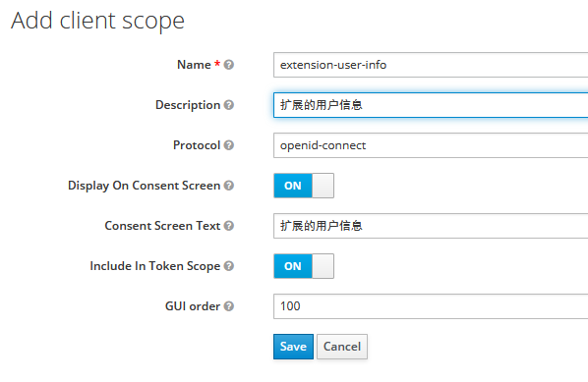Select the Name field label
Viewport: 588px width, 382px height.
point(194,65)
